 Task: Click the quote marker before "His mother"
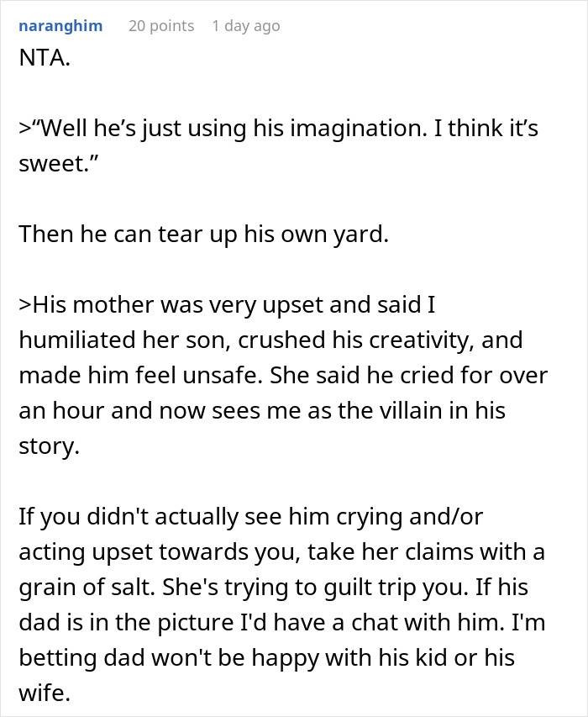coord(24,305)
